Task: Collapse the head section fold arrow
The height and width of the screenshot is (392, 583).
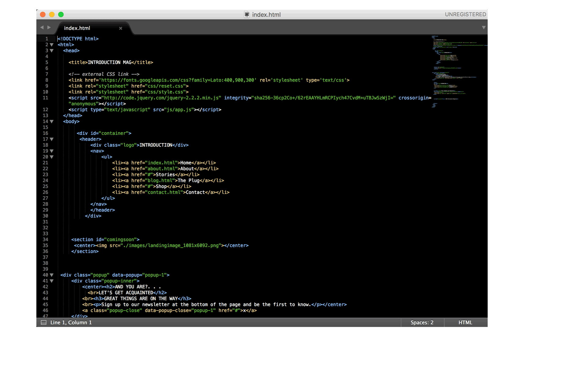Action: point(52,50)
